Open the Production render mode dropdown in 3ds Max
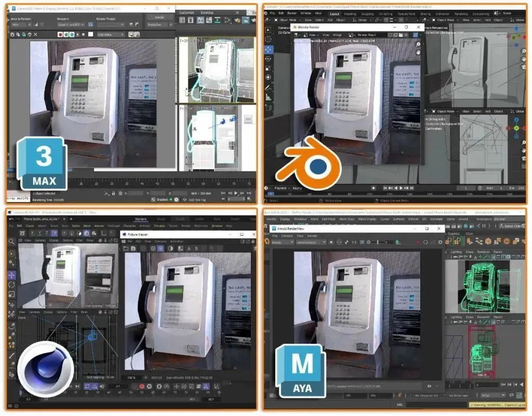This screenshot has height=416, width=532. (x=159, y=25)
